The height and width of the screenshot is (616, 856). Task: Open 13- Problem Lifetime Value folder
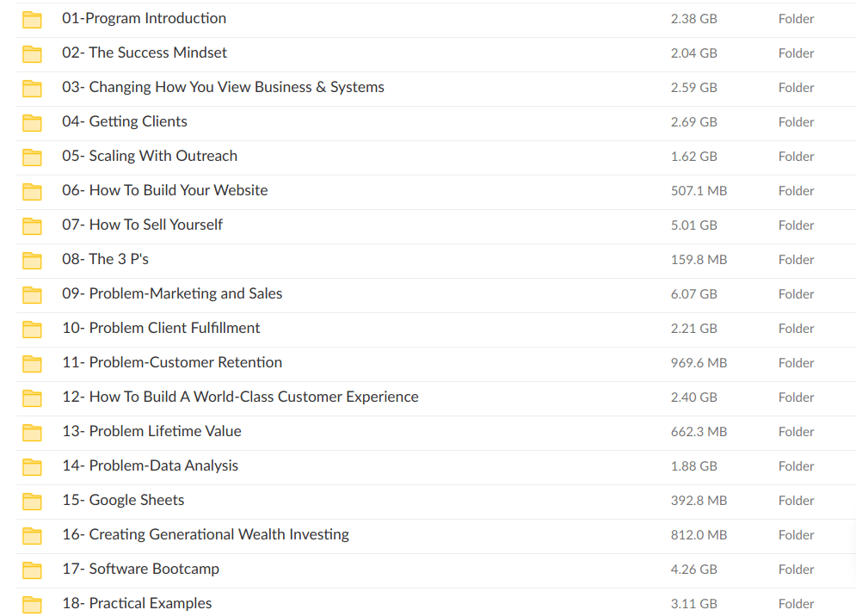[151, 431]
